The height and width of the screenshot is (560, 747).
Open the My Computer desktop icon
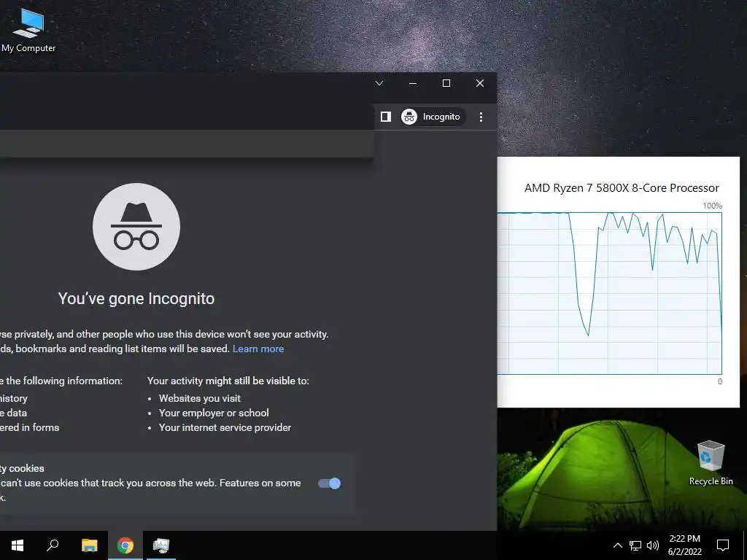click(28, 29)
